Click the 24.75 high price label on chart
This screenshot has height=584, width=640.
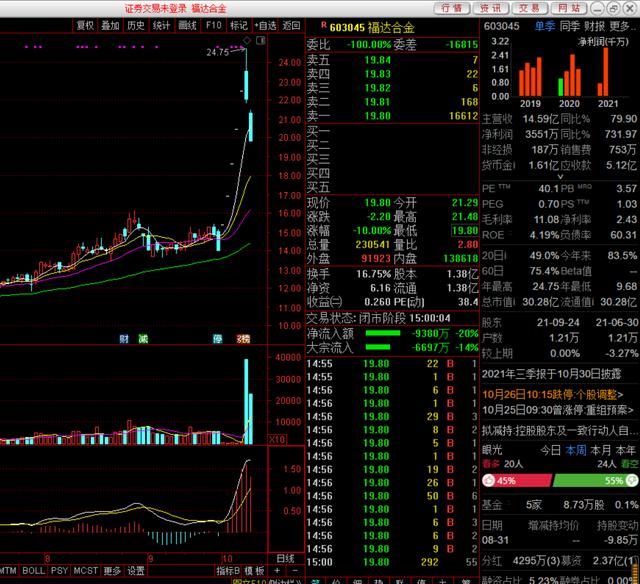218,52
